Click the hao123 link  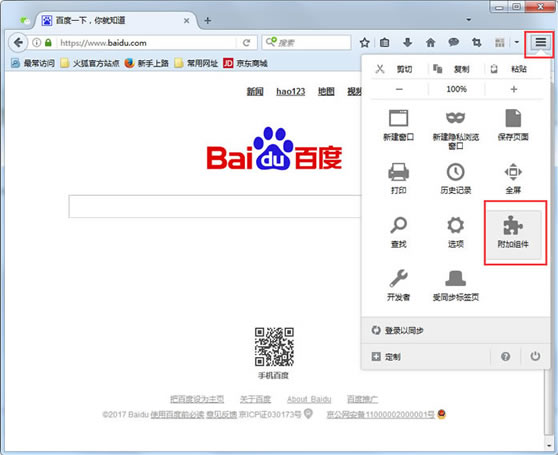291,91
